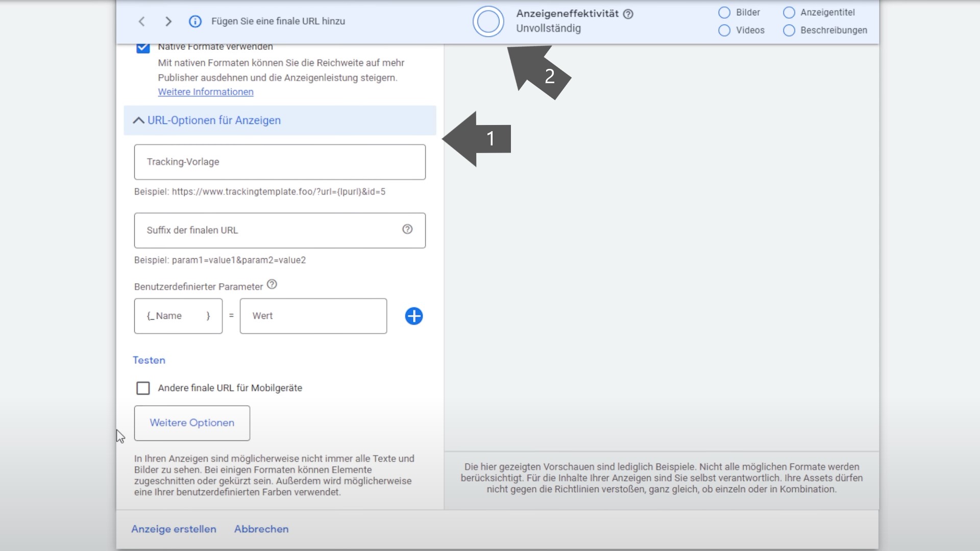The height and width of the screenshot is (551, 980).
Task: Click the Weitere Informationen link
Action: (x=205, y=91)
